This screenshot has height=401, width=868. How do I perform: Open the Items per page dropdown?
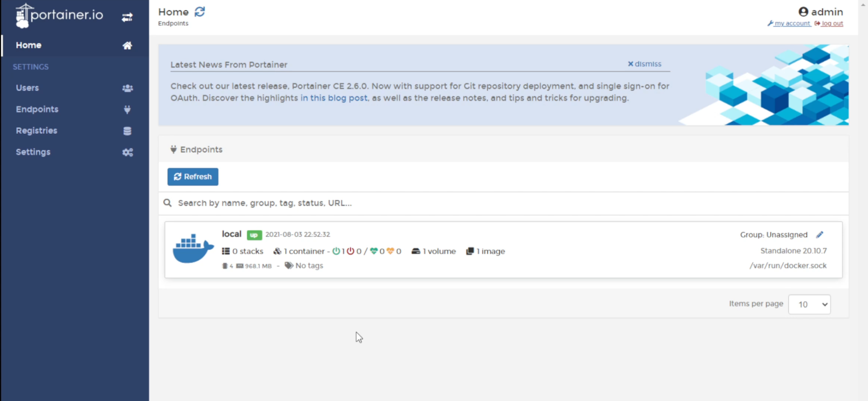[809, 304]
